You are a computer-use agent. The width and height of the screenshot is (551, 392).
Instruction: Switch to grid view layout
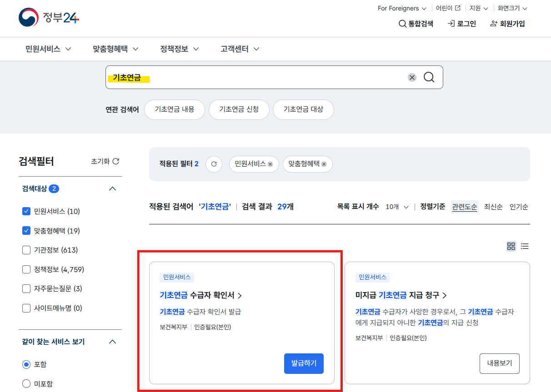[x=511, y=246]
